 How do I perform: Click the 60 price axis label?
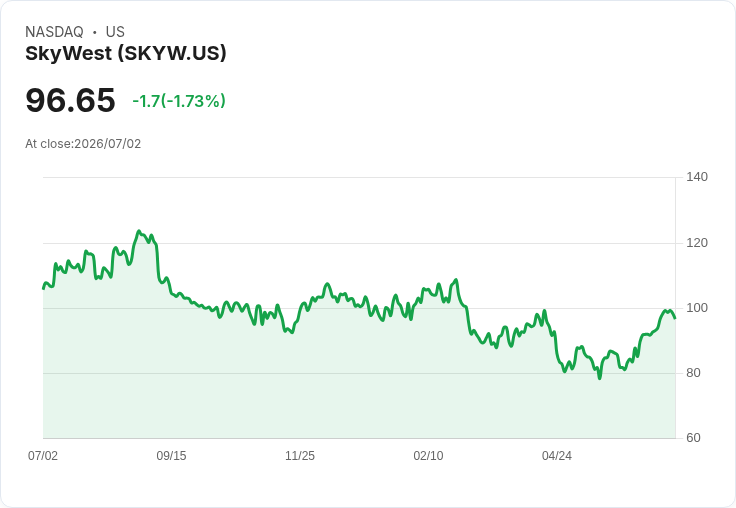click(x=693, y=438)
